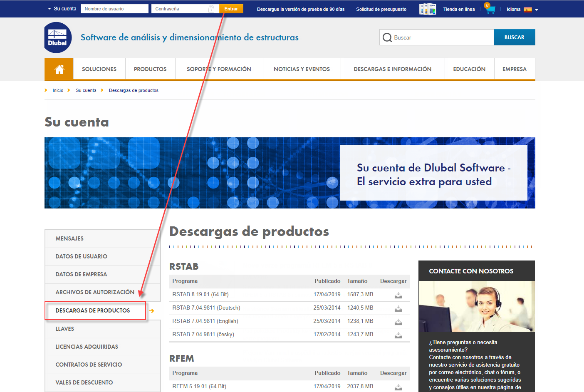Click the 1587,3 MB size value

pos(360,295)
